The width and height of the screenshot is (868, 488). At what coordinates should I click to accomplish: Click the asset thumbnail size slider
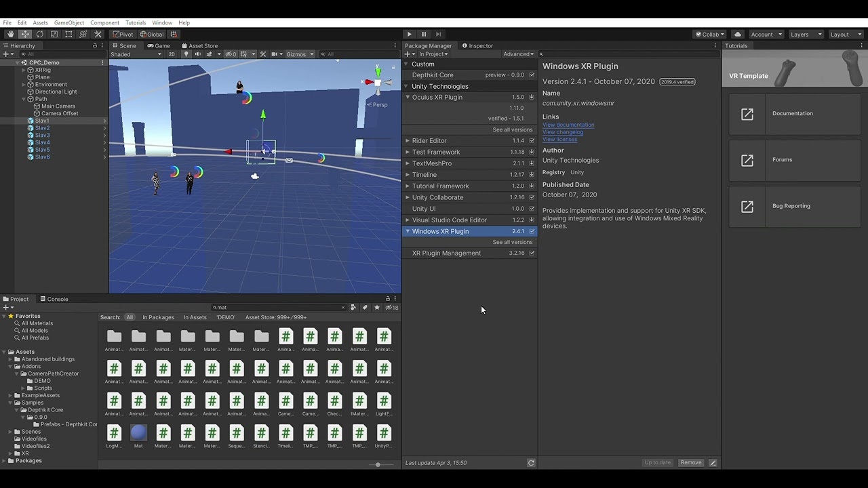[x=378, y=465]
